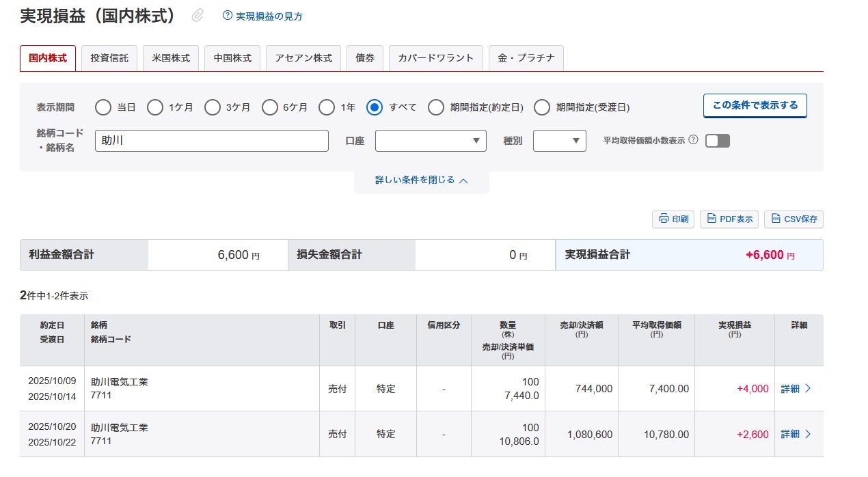Toggle the 平均取得価額小数表示 switch
Image resolution: width=868 pixels, height=477 pixels.
coord(718,141)
